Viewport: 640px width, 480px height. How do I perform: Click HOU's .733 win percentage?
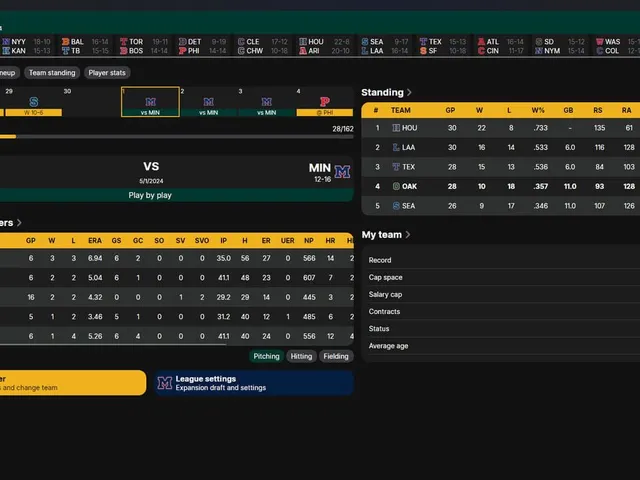tap(540, 128)
